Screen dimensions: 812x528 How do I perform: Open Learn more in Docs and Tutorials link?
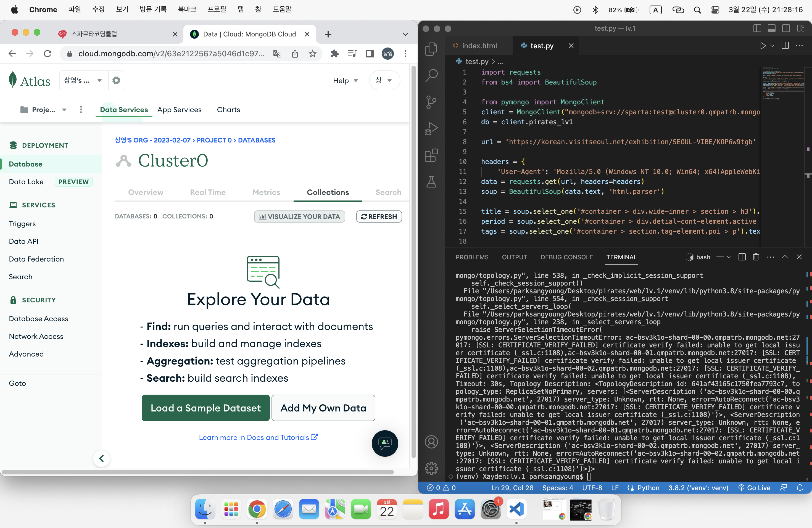tap(258, 437)
